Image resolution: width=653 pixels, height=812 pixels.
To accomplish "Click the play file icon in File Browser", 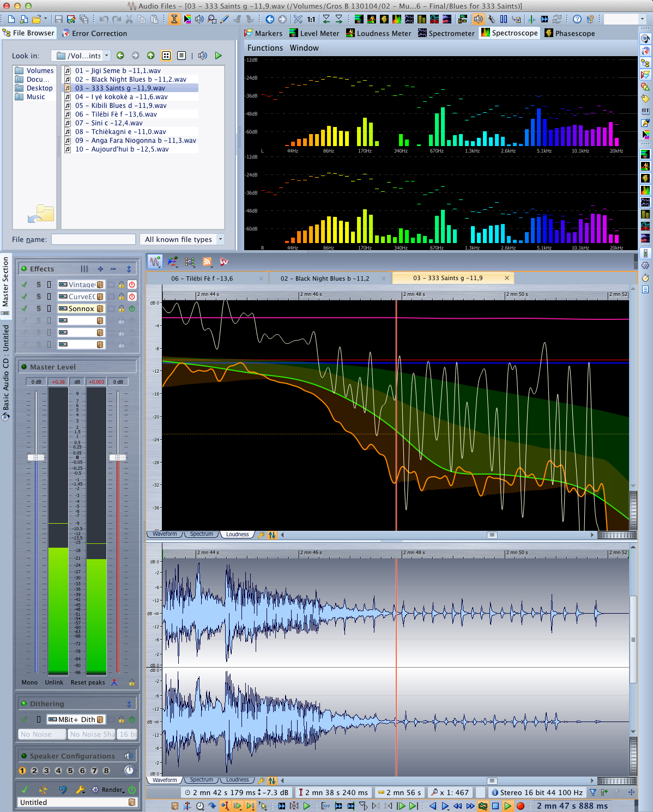I will point(219,56).
